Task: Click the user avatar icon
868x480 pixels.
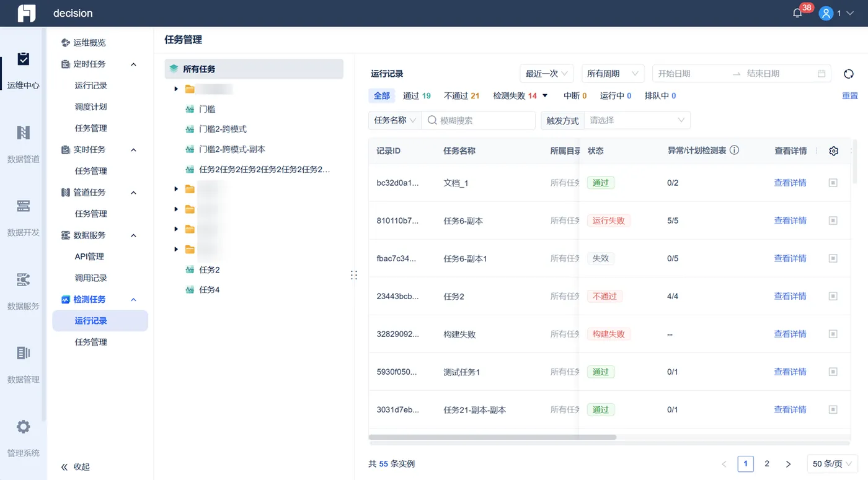Action: [x=826, y=13]
